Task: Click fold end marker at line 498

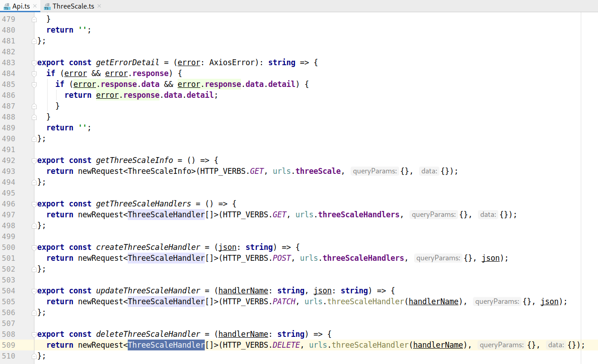Action: (x=34, y=225)
